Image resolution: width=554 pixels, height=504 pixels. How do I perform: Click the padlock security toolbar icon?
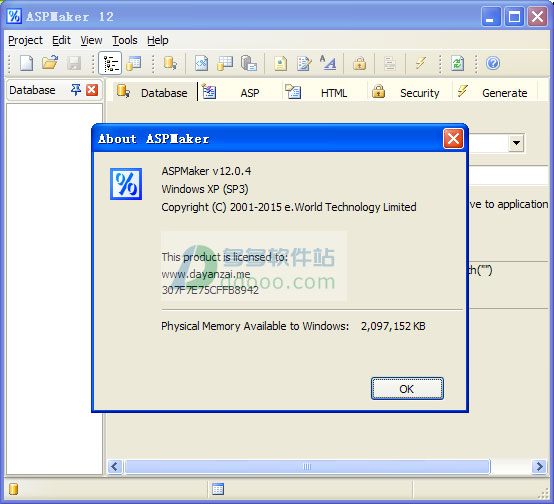[x=359, y=64]
